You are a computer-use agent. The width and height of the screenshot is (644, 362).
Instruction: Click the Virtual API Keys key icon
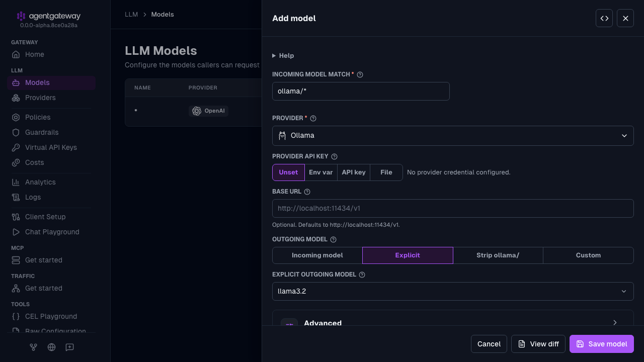point(16,147)
